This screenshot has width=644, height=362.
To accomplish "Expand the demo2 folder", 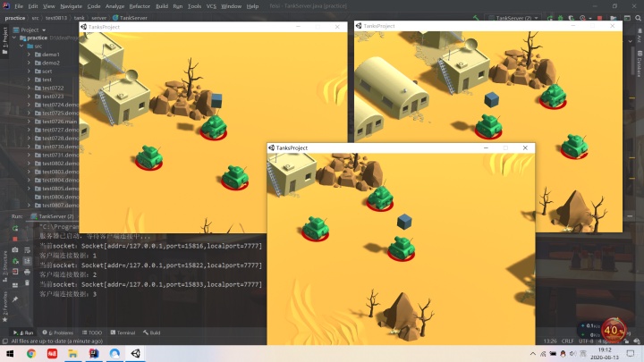I will tap(29, 63).
